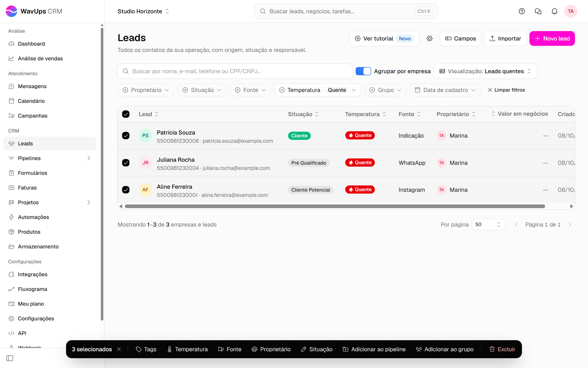Collapse sidebar with the panel icon
Image resolution: width=588 pixels, height=368 pixels.
pos(10,358)
